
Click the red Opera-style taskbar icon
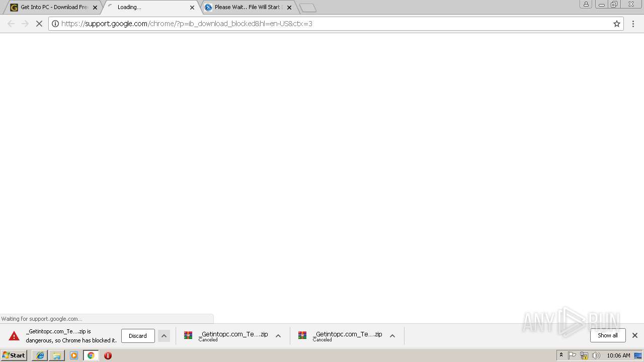pyautogui.click(x=108, y=355)
